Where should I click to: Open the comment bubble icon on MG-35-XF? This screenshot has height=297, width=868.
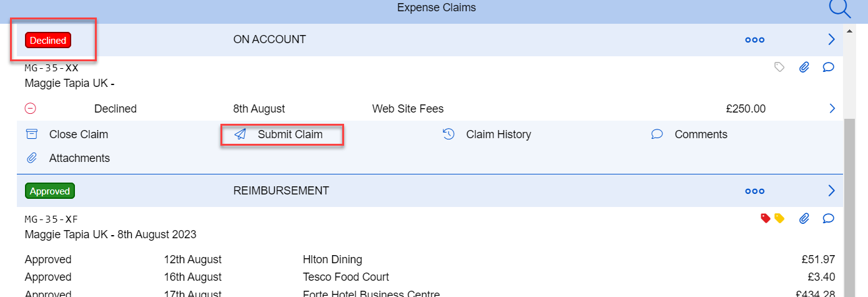pos(829,218)
